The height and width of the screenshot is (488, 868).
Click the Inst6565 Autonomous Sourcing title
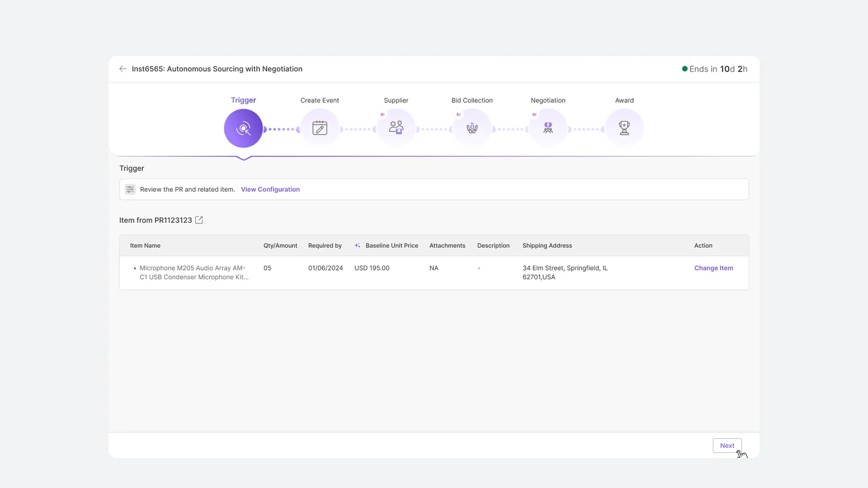click(x=217, y=69)
